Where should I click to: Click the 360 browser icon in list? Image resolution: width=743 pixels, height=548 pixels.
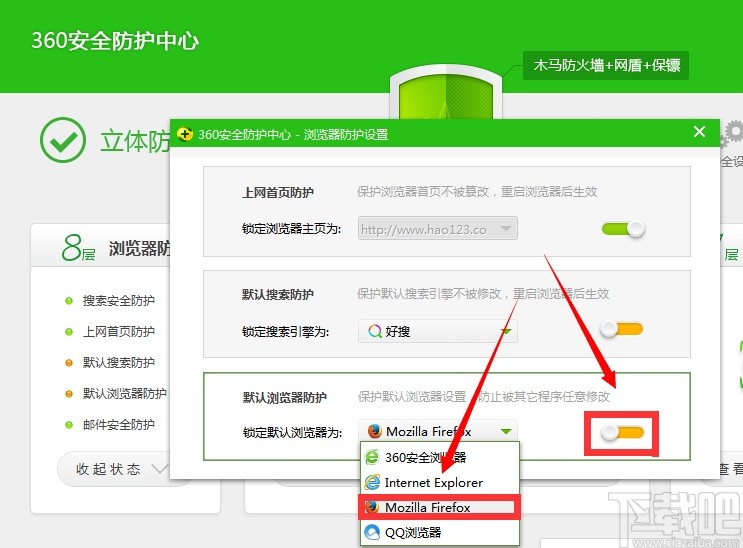pyautogui.click(x=372, y=457)
